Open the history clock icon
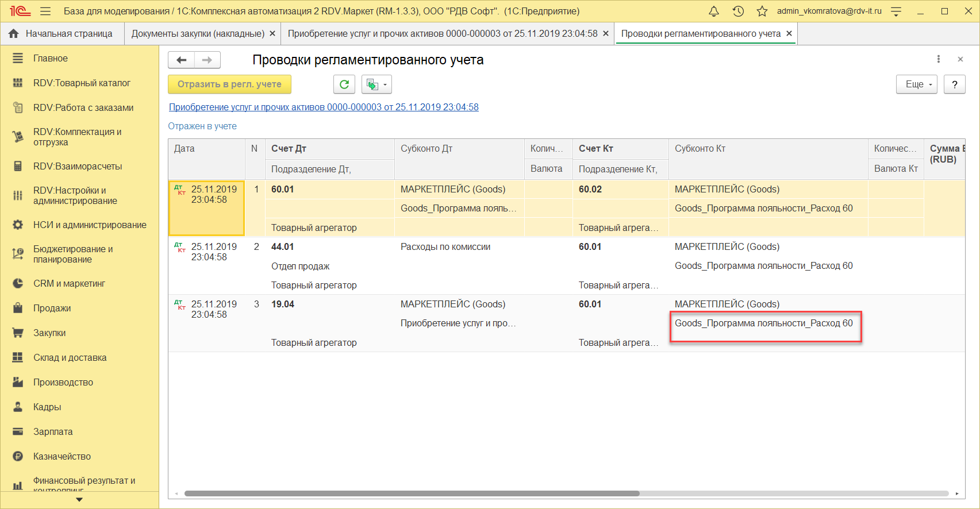980x509 pixels. click(738, 11)
